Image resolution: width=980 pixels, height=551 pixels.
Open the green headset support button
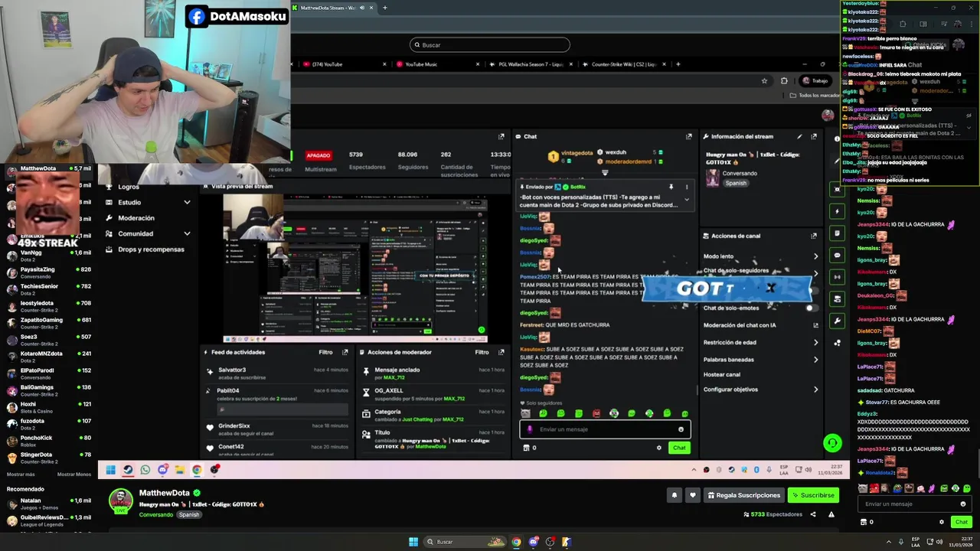click(x=832, y=442)
